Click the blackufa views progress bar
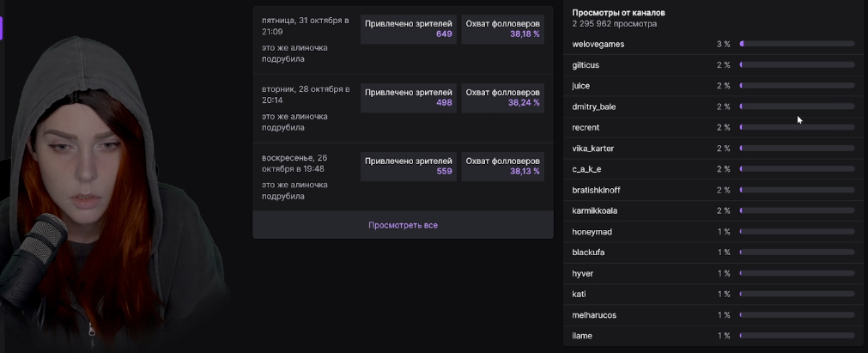 pos(796,253)
